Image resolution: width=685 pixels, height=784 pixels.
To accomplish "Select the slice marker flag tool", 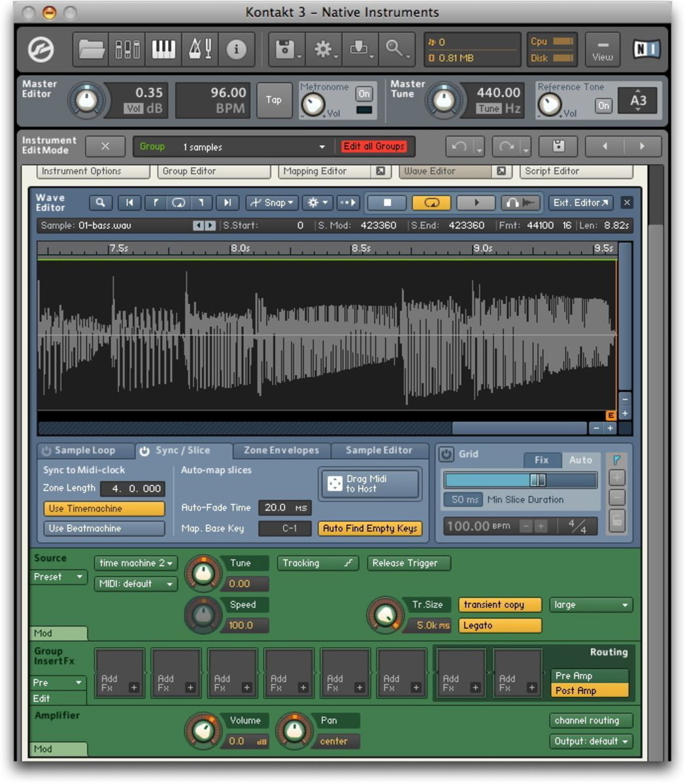I will pyautogui.click(x=616, y=460).
